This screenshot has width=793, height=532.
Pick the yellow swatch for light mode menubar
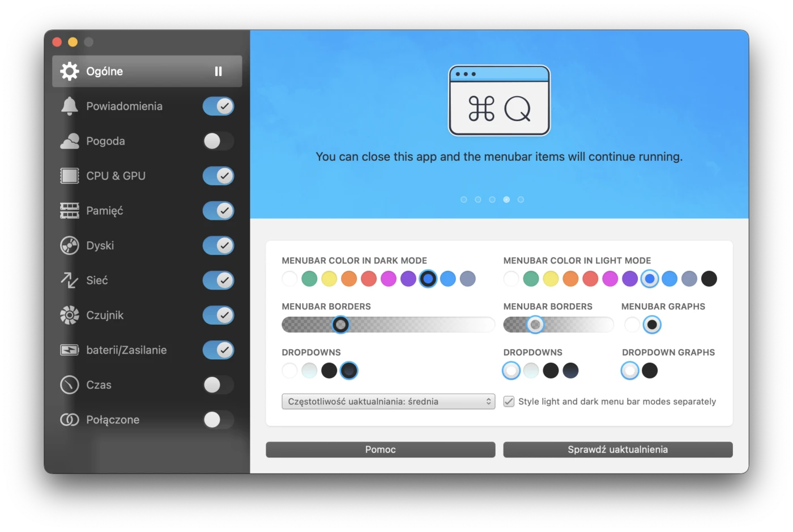pyautogui.click(x=551, y=279)
